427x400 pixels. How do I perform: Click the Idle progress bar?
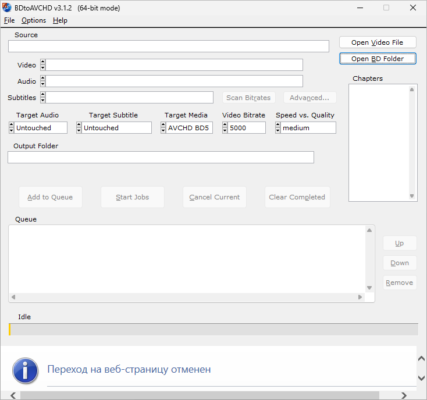pos(213,329)
